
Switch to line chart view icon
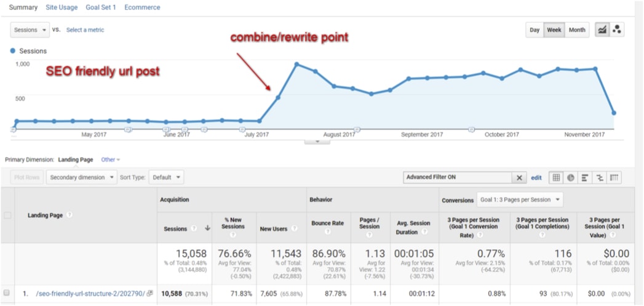[602, 30]
